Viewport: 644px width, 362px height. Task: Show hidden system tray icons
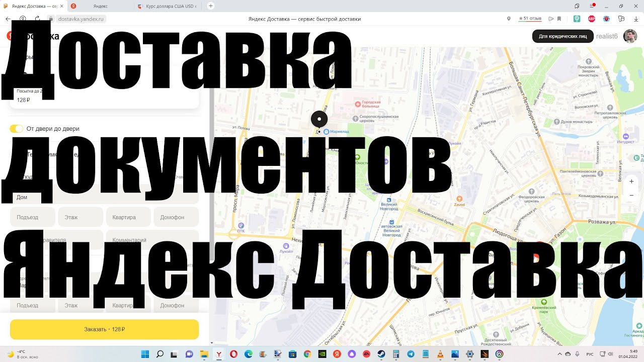click(560, 354)
